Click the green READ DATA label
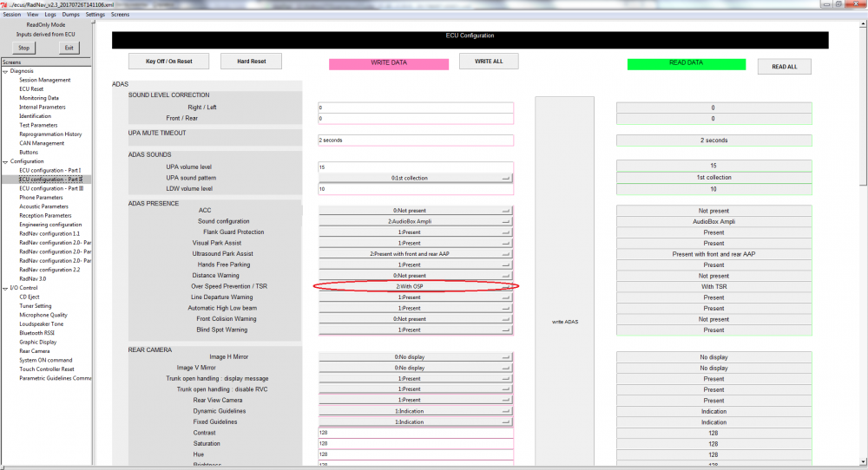Screen dimensions: 868x470 pyautogui.click(x=687, y=64)
